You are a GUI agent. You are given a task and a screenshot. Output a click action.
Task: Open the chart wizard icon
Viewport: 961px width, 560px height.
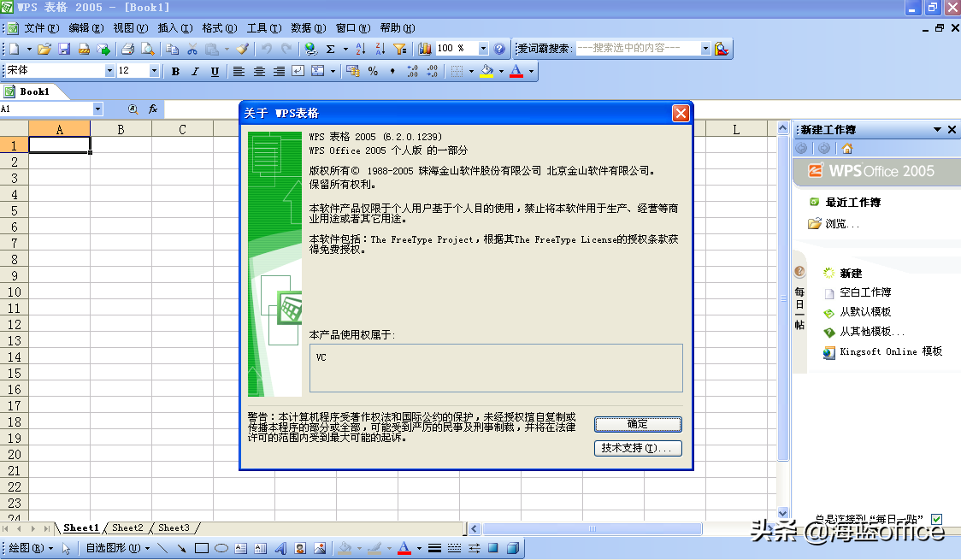point(425,49)
